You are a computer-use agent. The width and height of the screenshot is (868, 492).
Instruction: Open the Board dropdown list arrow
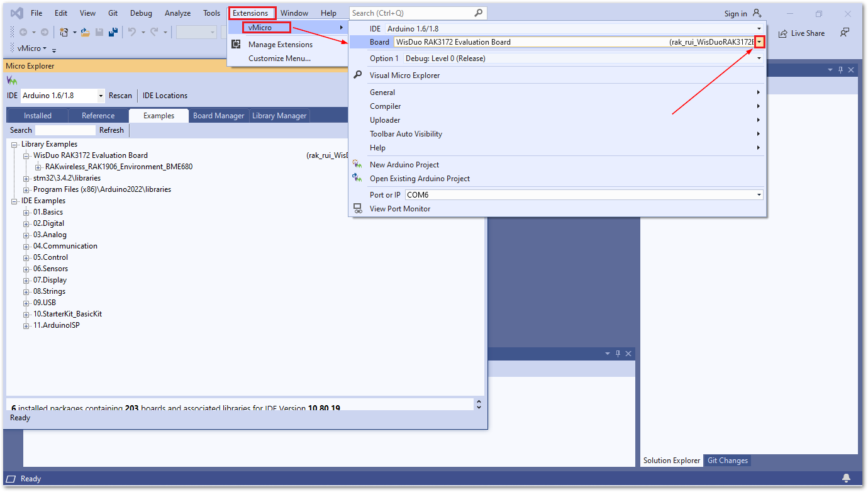(x=759, y=42)
